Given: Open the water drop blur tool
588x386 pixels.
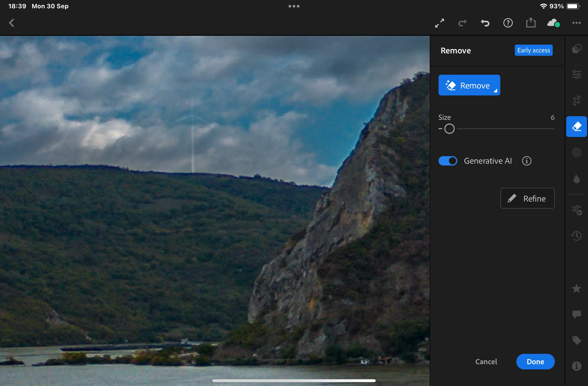Looking at the screenshot, I should click(577, 179).
